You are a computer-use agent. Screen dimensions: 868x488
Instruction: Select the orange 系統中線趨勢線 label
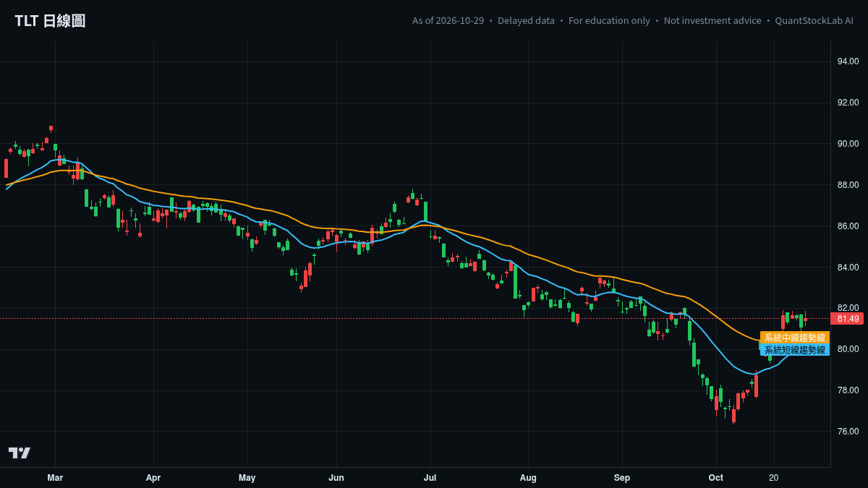point(794,338)
